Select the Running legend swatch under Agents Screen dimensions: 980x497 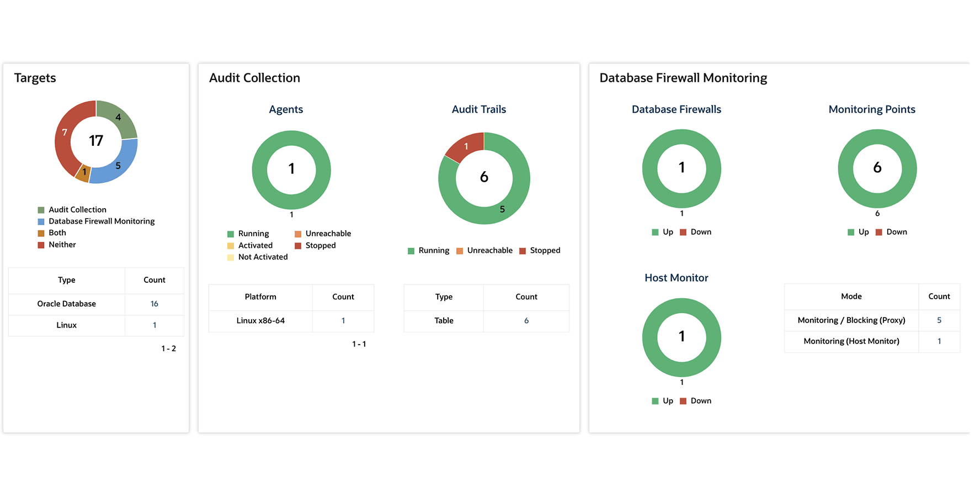click(231, 233)
